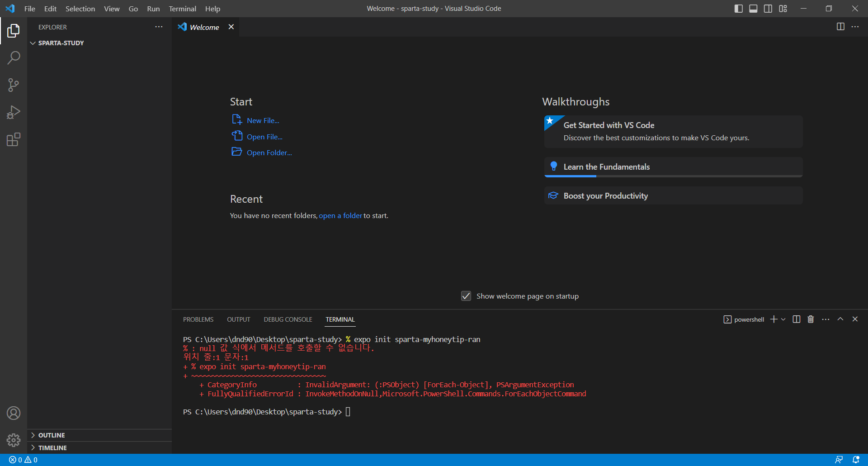Image resolution: width=868 pixels, height=466 pixels.
Task: Select the powershell terminal entry
Action: click(744, 319)
